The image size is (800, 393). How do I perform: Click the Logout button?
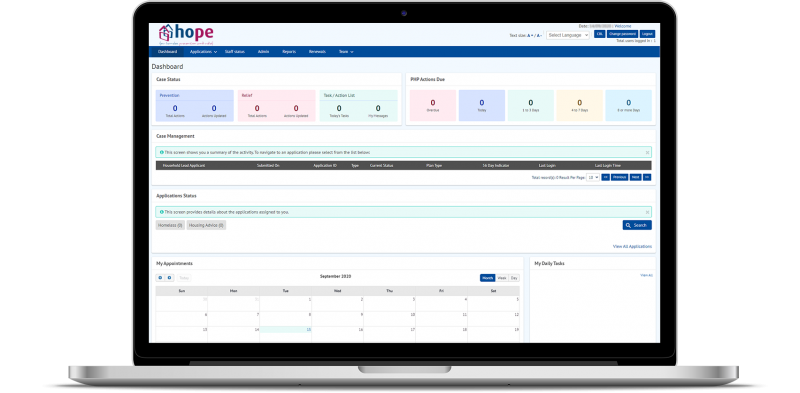[647, 34]
